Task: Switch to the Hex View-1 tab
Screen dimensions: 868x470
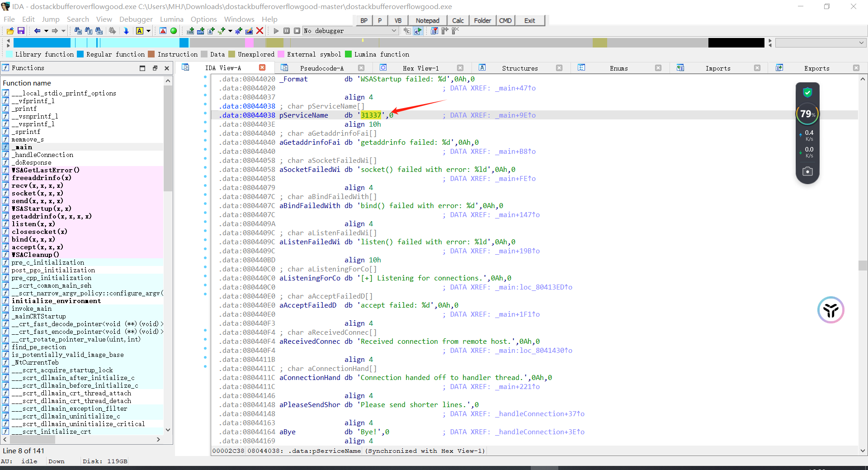Action: [x=420, y=68]
